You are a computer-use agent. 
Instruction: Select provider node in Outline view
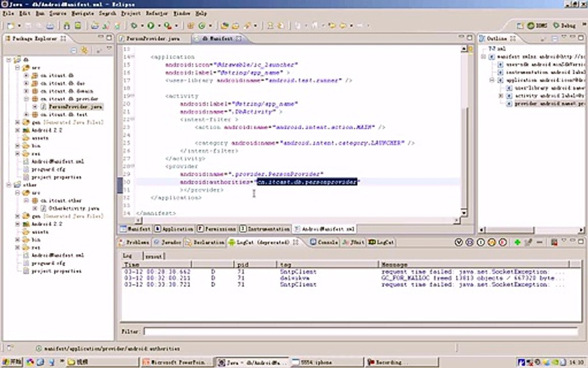pos(549,104)
